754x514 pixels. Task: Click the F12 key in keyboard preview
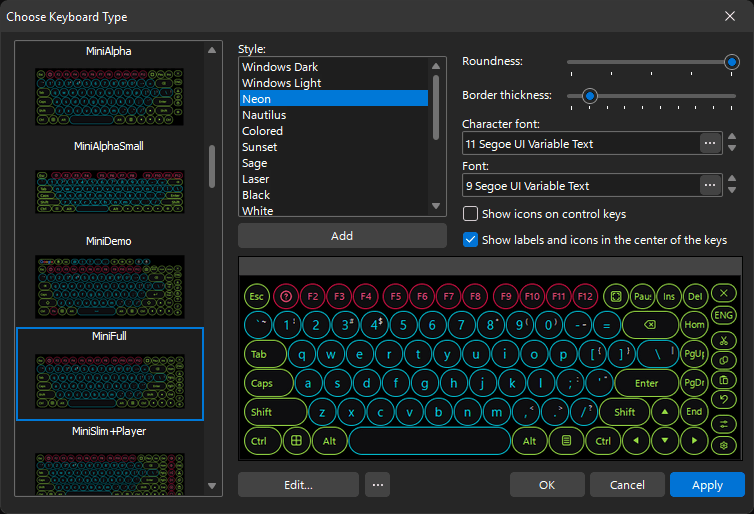click(x=585, y=296)
